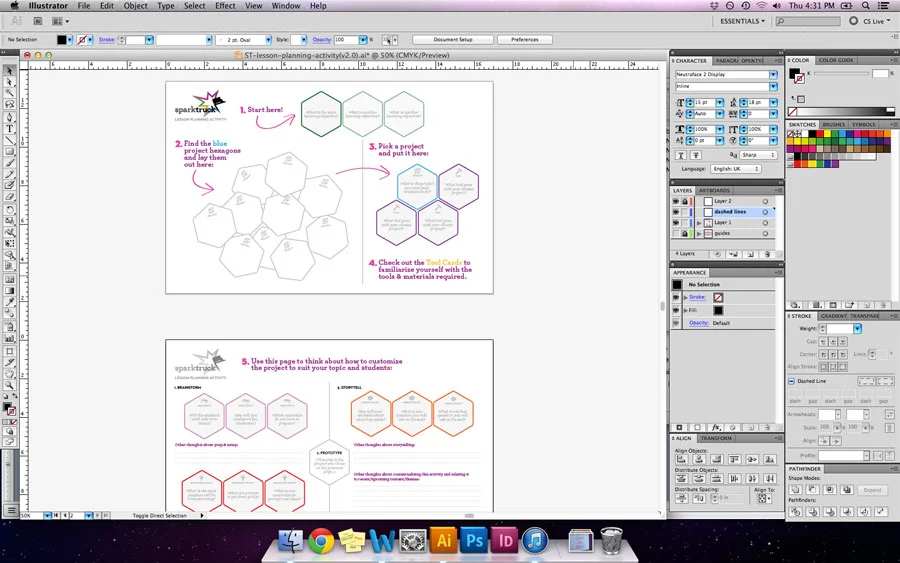The height and width of the screenshot is (563, 900).
Task: Click Vertical Distribute Top icon
Action: tap(681, 478)
